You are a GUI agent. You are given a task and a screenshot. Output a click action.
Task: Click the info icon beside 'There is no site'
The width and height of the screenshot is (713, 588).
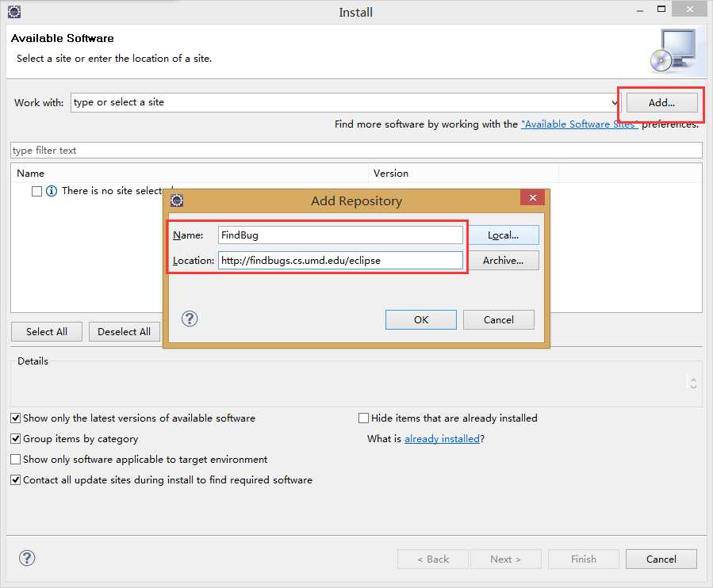(x=52, y=191)
